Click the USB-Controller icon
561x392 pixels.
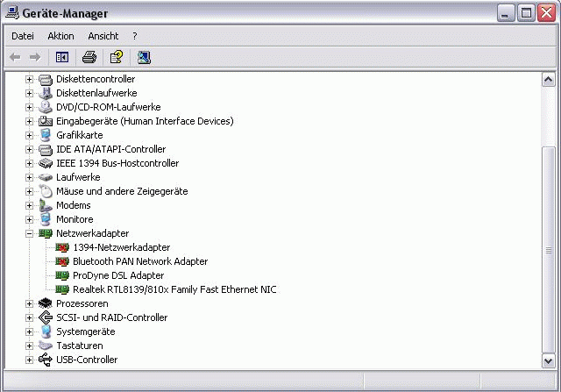[46, 360]
